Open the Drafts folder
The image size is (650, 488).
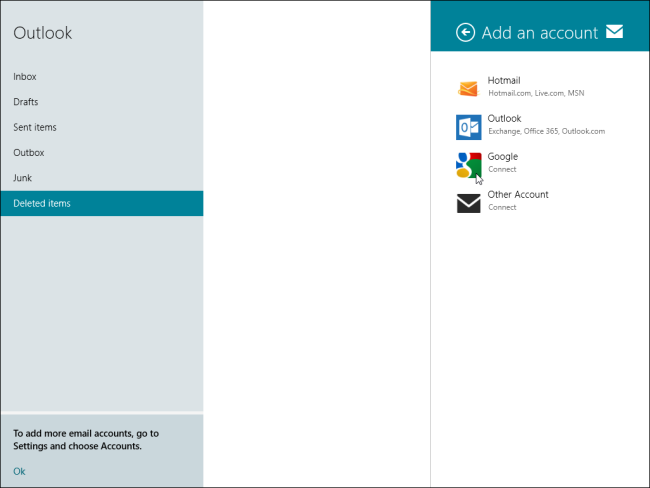point(102,102)
